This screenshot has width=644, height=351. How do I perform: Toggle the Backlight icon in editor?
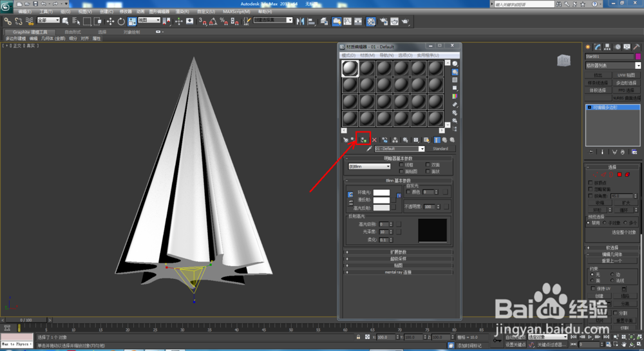[x=455, y=72]
